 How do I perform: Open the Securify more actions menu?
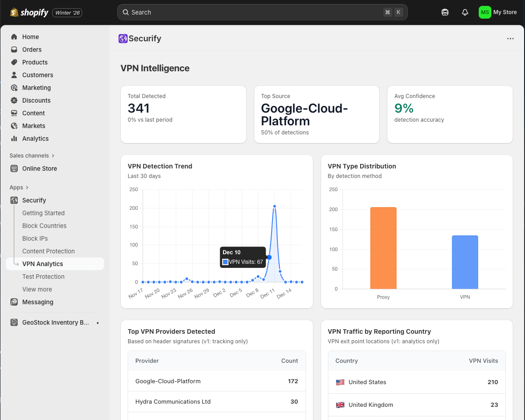(x=510, y=39)
